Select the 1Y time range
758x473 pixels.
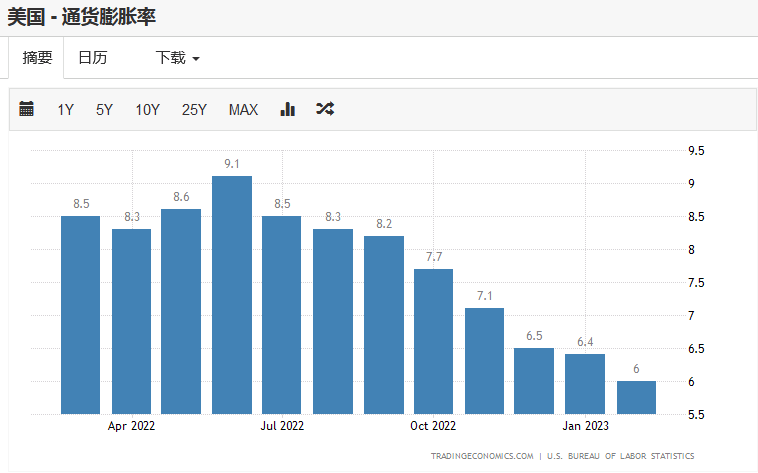point(65,110)
